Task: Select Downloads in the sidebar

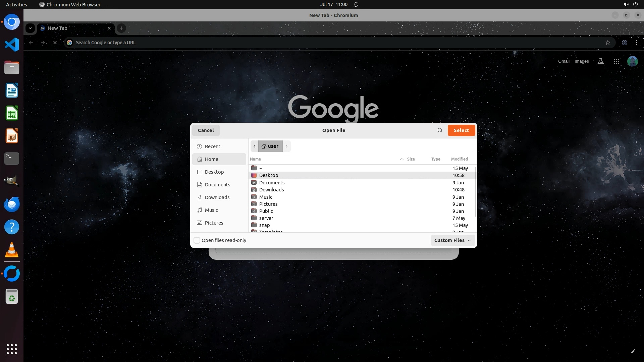Action: coord(217,197)
